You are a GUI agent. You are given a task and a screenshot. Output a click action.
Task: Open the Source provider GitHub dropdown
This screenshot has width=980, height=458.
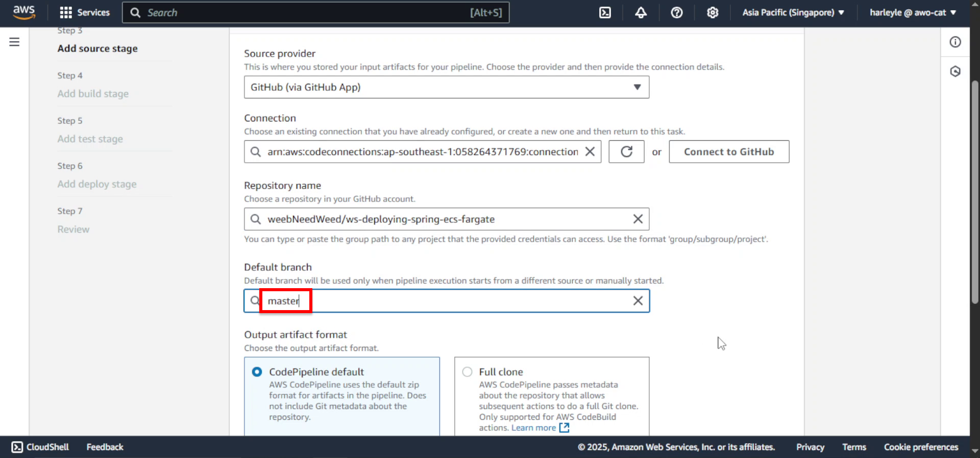coord(447,87)
